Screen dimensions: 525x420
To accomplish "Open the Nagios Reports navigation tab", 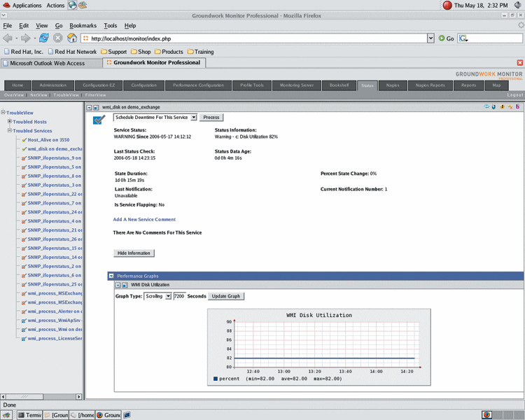I will pos(430,85).
